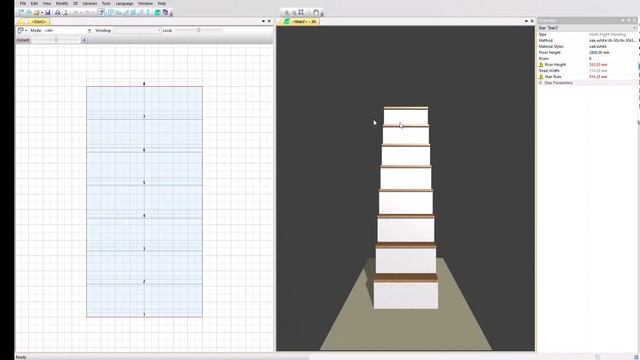Select the Type property row
640x360 pixels.
pos(587,34)
